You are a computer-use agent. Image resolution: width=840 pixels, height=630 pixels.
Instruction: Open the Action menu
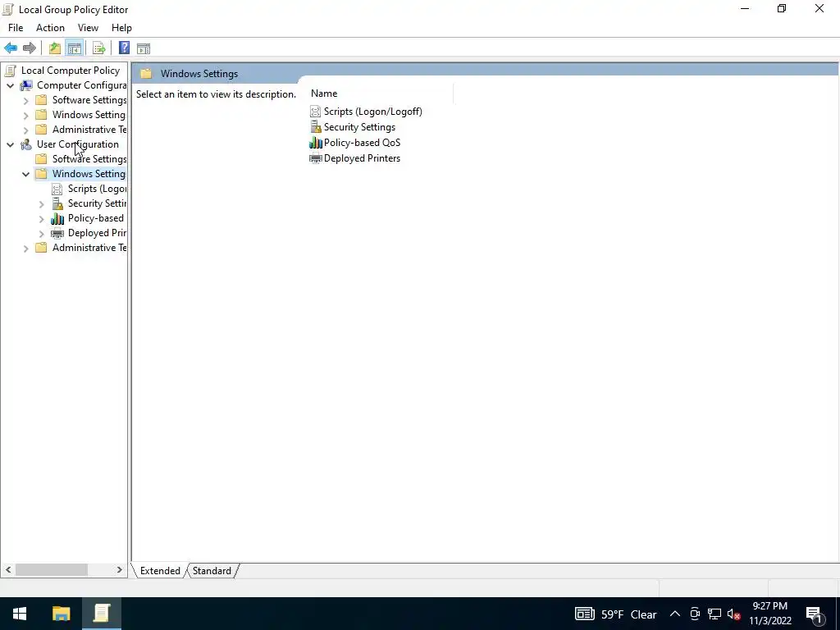[x=50, y=28]
